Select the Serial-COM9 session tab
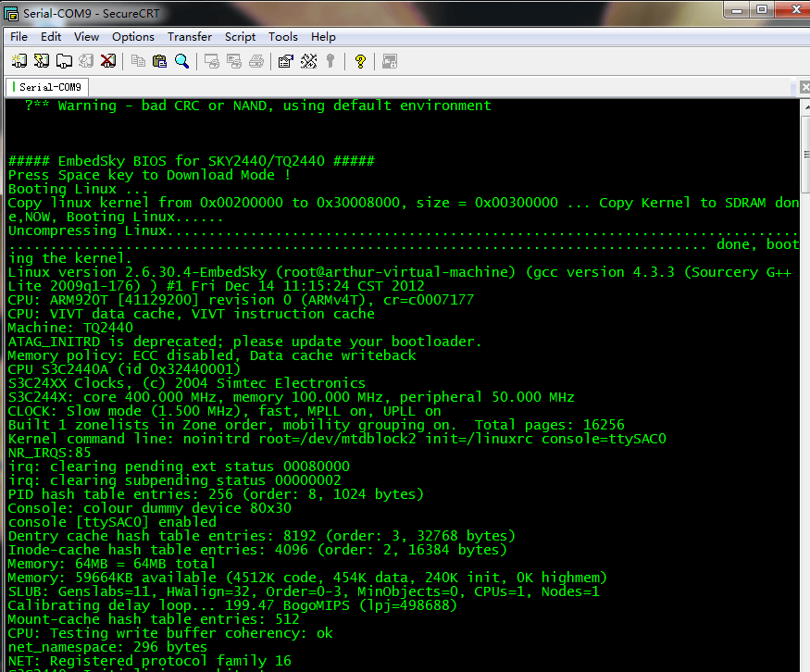 pyautogui.click(x=51, y=87)
